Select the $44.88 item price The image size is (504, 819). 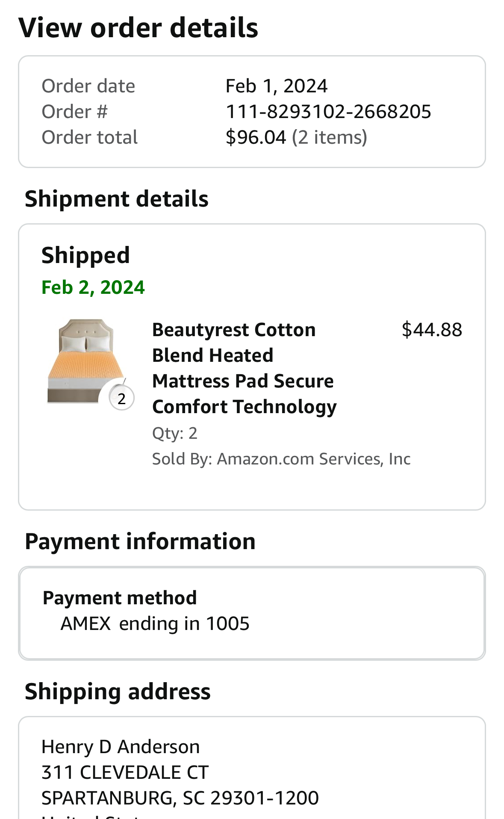pos(432,330)
